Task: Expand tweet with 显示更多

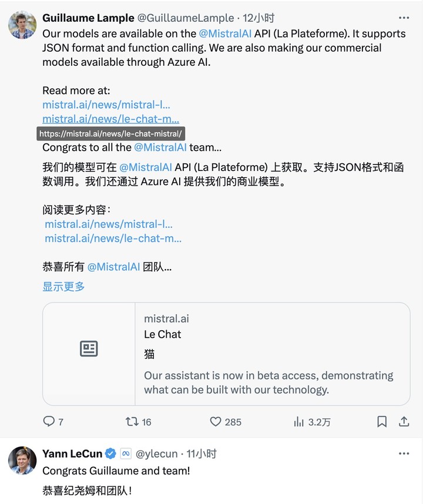Action: pos(63,287)
